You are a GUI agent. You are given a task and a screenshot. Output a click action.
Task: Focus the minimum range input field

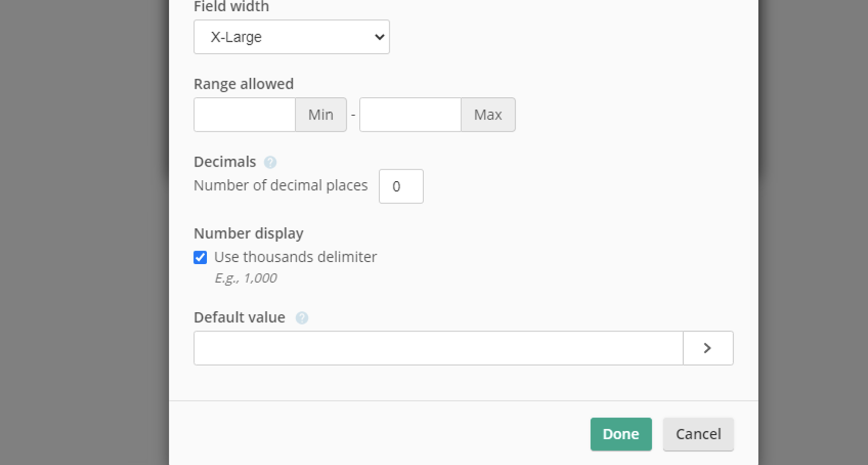tap(245, 115)
